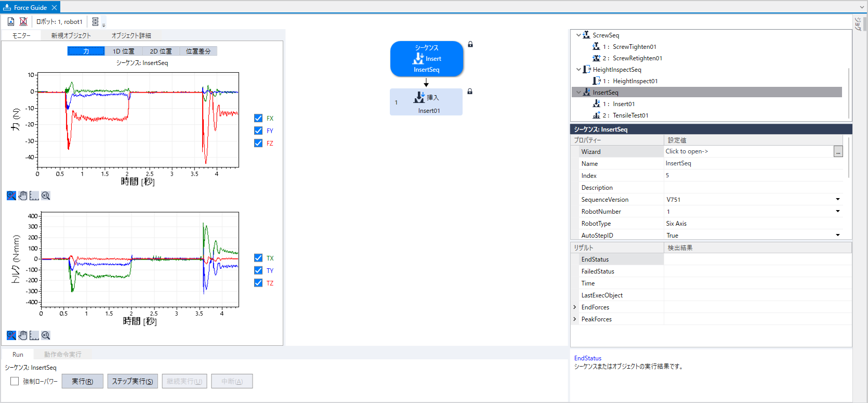
Task: Click the Wizard ellipsis browse button
Action: coord(838,151)
